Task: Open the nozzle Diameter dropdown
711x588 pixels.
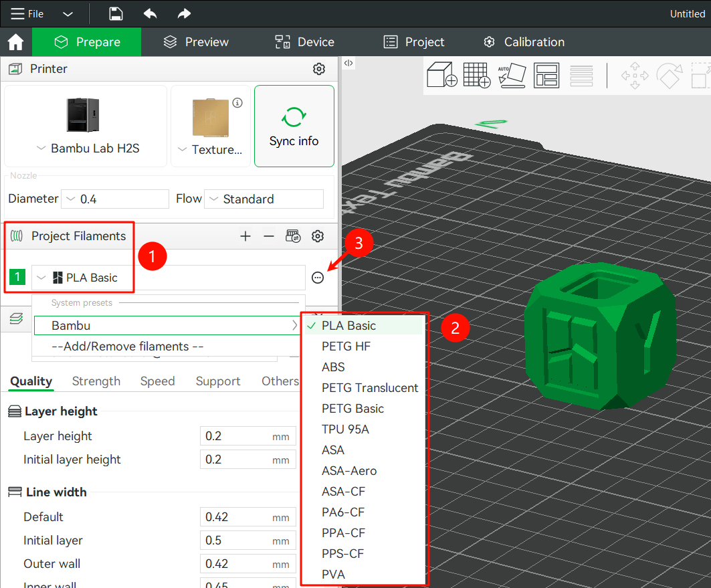Action: coord(114,199)
